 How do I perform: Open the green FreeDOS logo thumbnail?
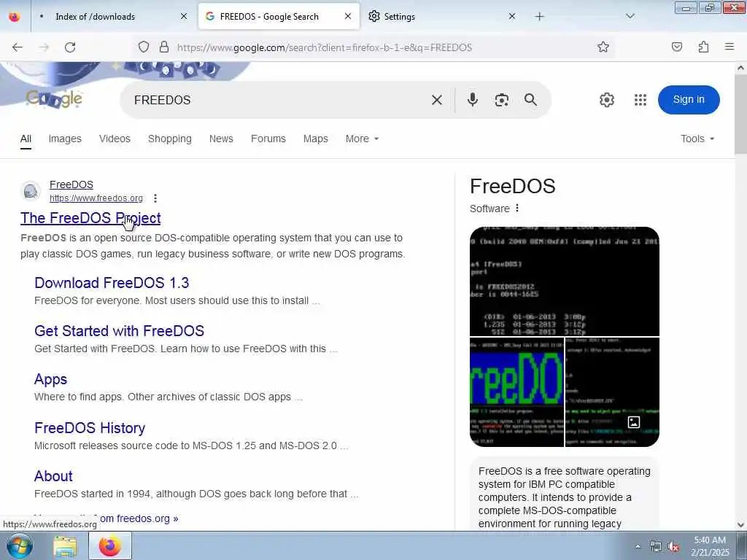(x=516, y=392)
